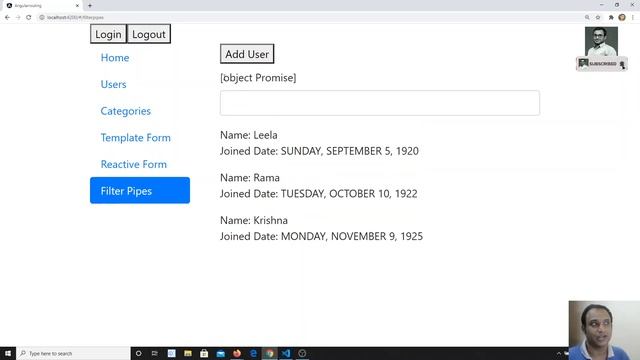Click the Add User button
Screen dimensions: 640x360
click(x=247, y=54)
